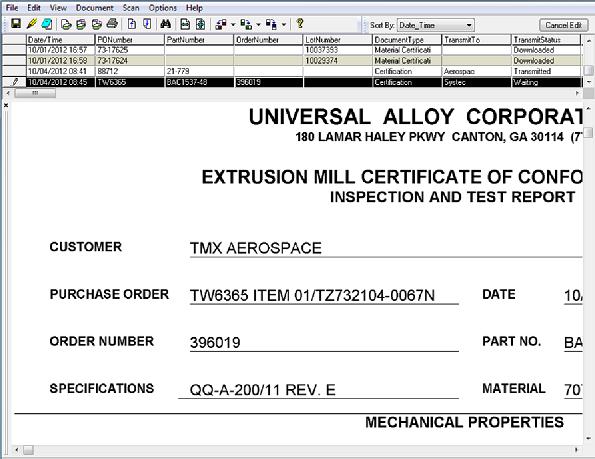Click the fit-height page icon

(x=201, y=25)
